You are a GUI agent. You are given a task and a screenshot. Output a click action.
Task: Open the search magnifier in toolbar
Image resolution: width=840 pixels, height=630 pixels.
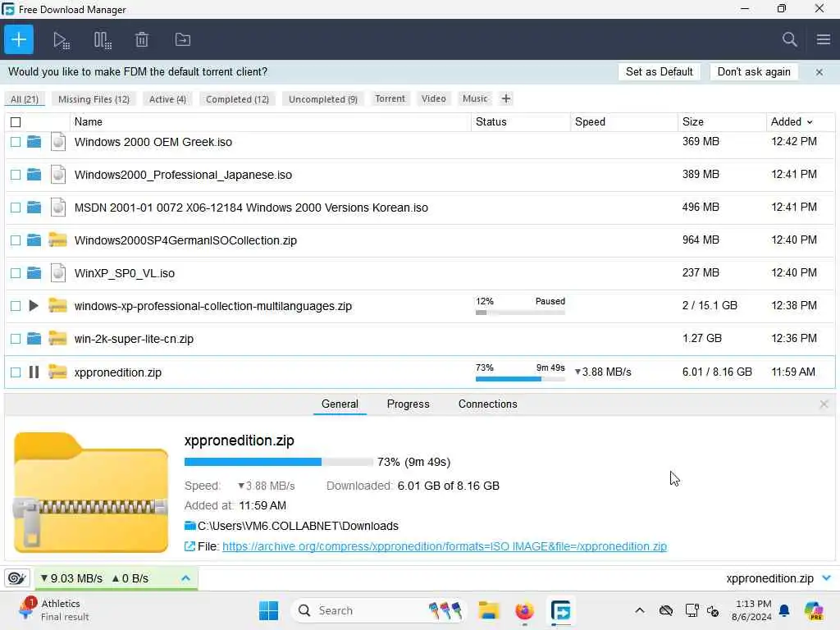point(789,39)
